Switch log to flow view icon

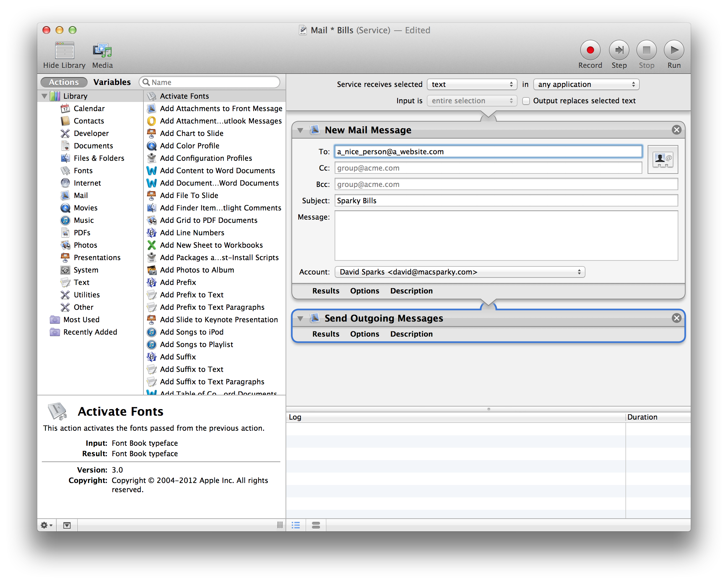coord(316,525)
